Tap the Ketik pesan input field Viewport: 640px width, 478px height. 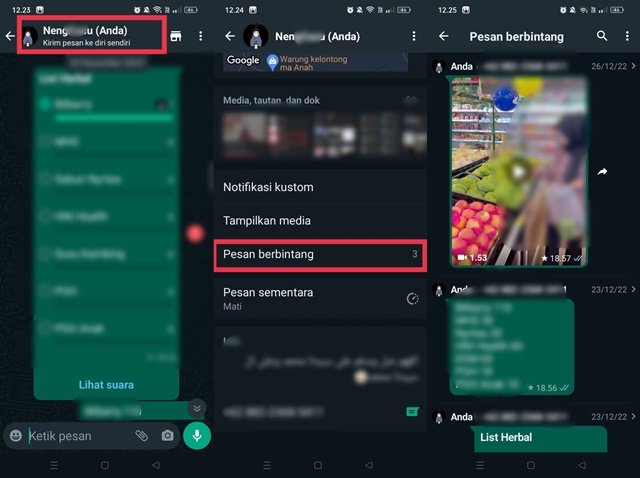point(80,436)
